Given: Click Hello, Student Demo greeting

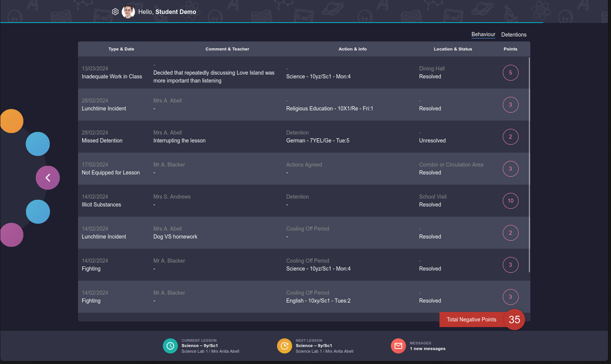Looking at the screenshot, I should coord(167,12).
